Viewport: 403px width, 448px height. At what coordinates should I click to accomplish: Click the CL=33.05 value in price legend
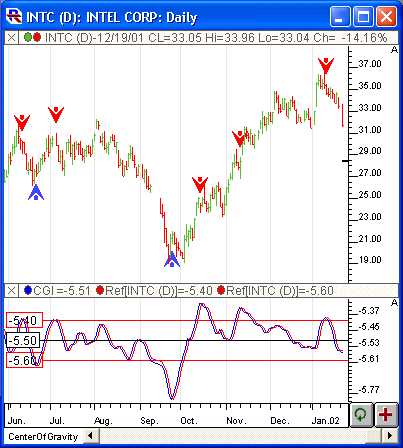(x=175, y=38)
